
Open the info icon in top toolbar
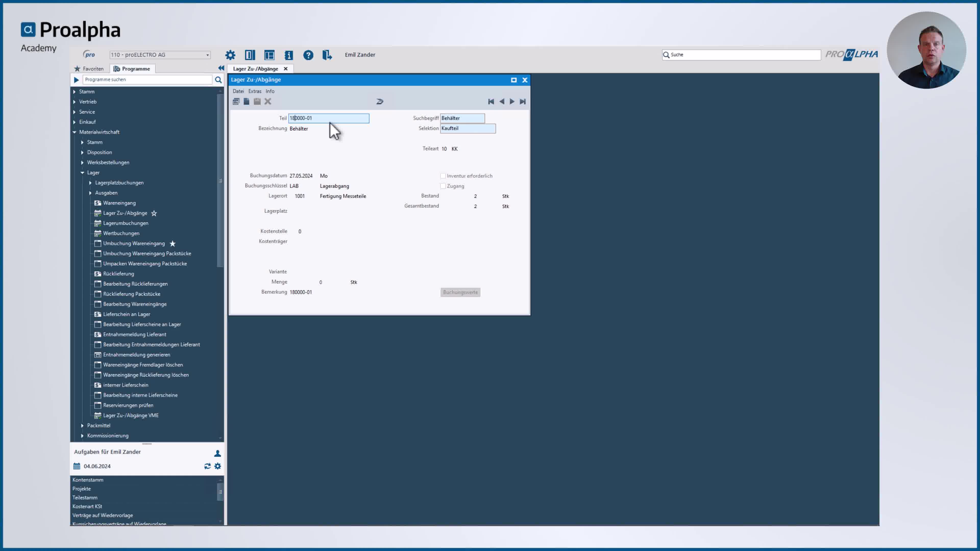pyautogui.click(x=289, y=55)
